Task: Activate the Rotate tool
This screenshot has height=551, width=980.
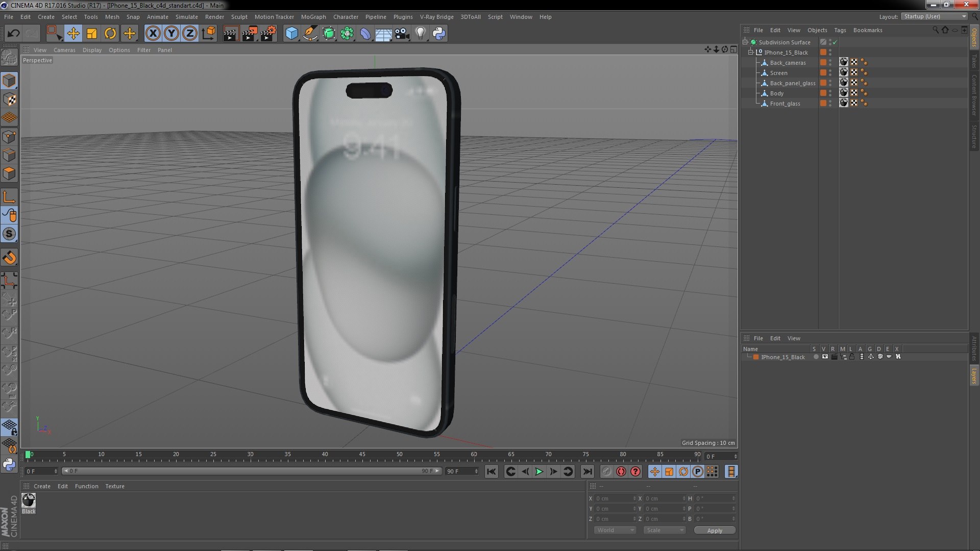Action: point(110,34)
